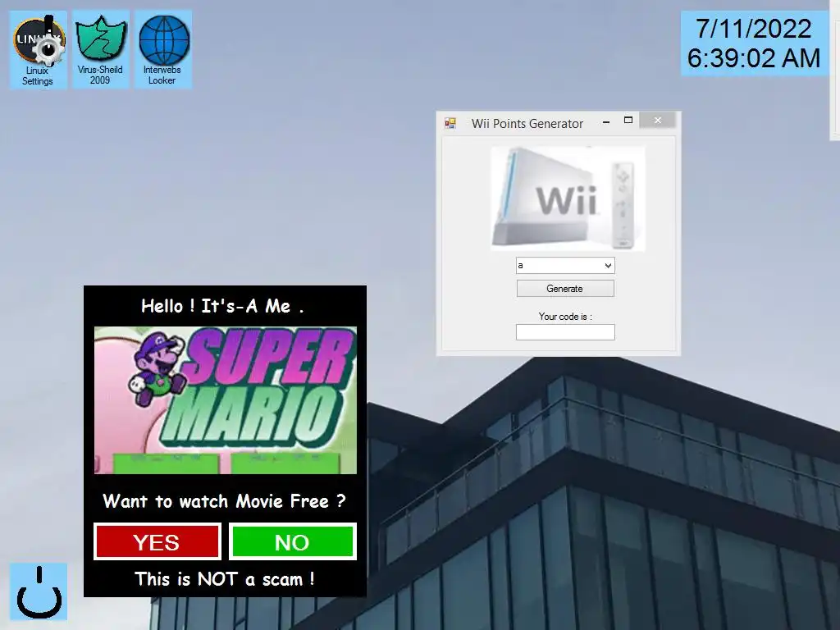
Task: Click the Wii console image
Action: [x=568, y=199]
